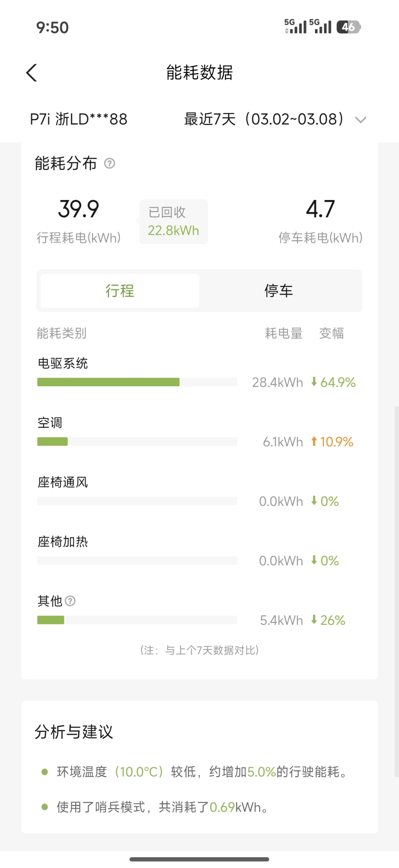Tap the 已回收 22.8kWh badge
The height and width of the screenshot is (868, 399).
(x=173, y=222)
